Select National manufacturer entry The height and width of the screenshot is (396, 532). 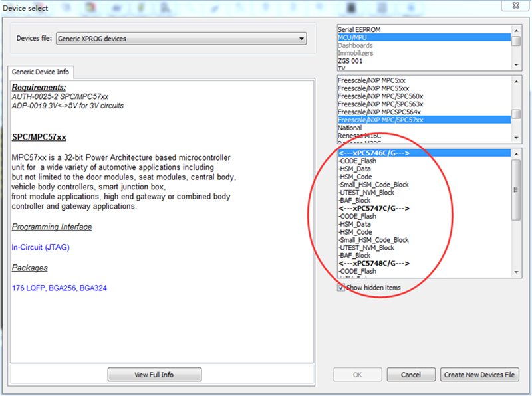(x=350, y=128)
